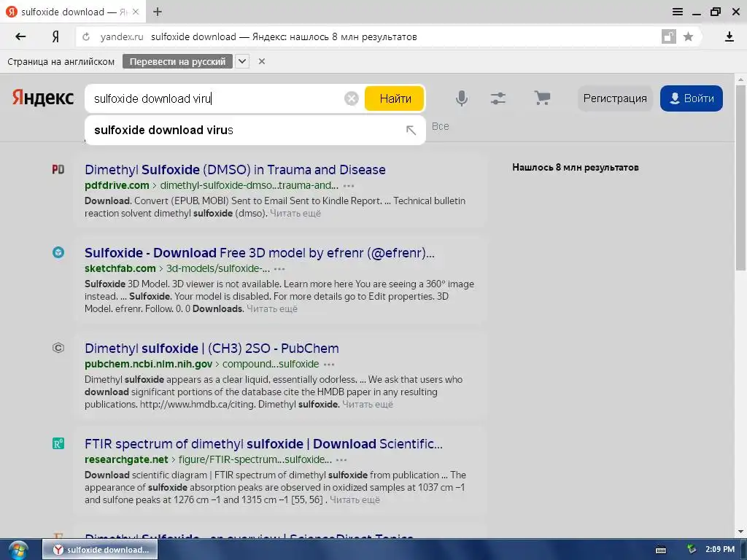The image size is (747, 560).
Task: Click Читать ещё under sketchfab result
Action: click(x=272, y=308)
